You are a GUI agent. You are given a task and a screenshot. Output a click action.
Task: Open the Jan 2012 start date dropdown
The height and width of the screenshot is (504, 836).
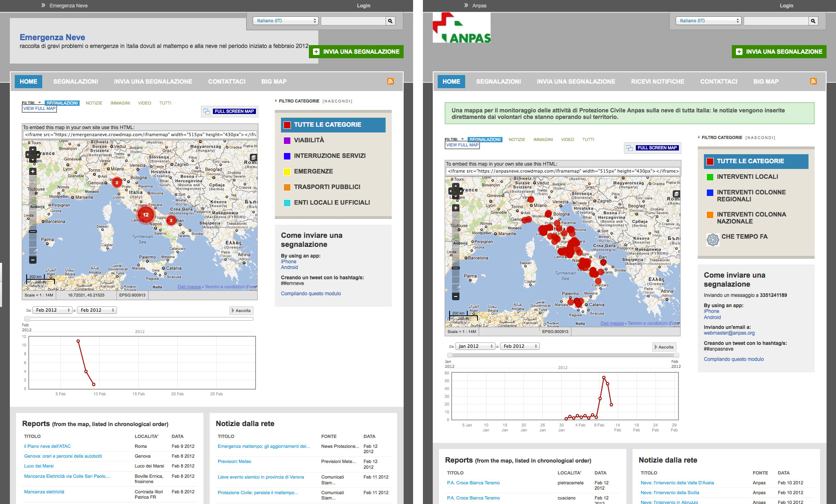click(x=475, y=346)
